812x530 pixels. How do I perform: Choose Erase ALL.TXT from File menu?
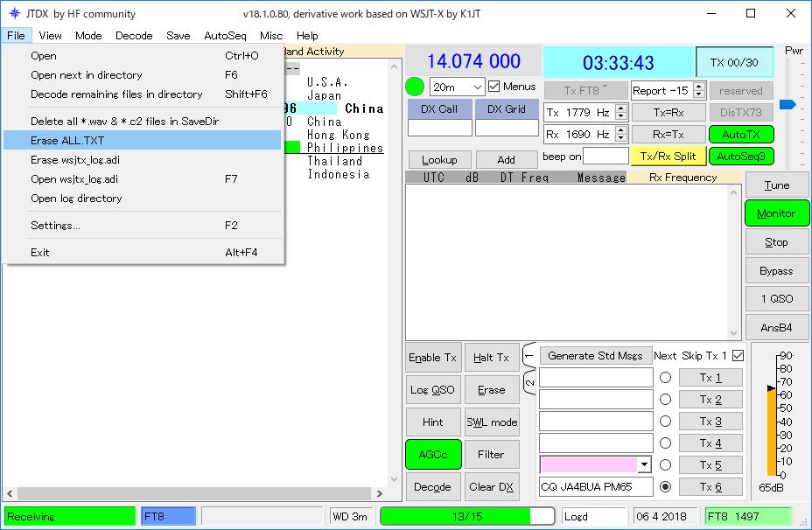coord(143,140)
